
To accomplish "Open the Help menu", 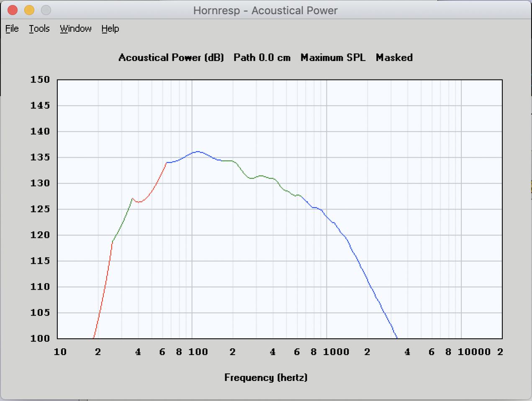I will coord(110,28).
